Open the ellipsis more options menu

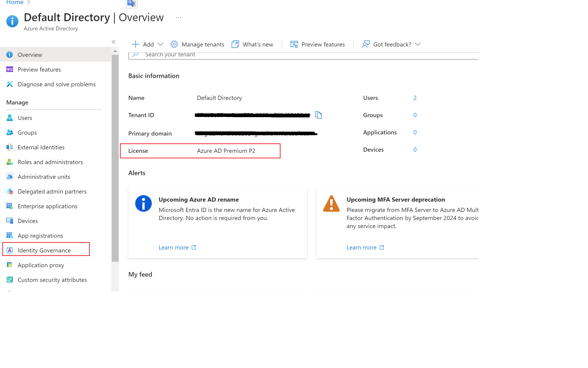tap(178, 17)
